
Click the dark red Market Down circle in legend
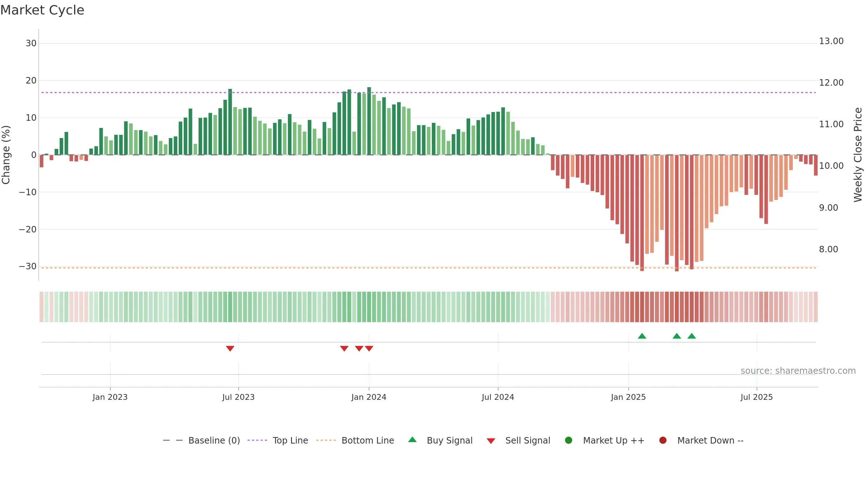click(x=663, y=440)
